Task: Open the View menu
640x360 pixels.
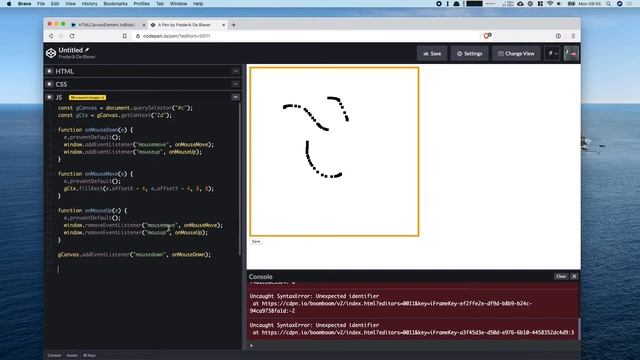Action: (70, 4)
